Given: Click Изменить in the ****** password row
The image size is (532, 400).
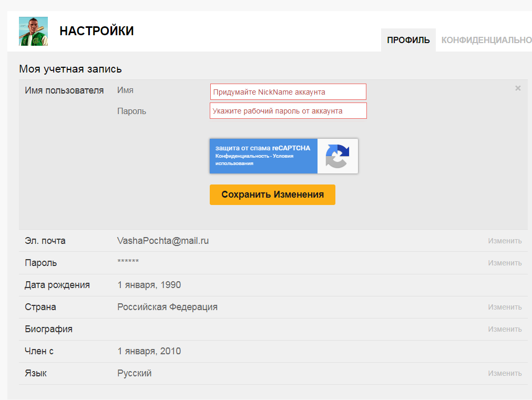Looking at the screenshot, I should (505, 263).
